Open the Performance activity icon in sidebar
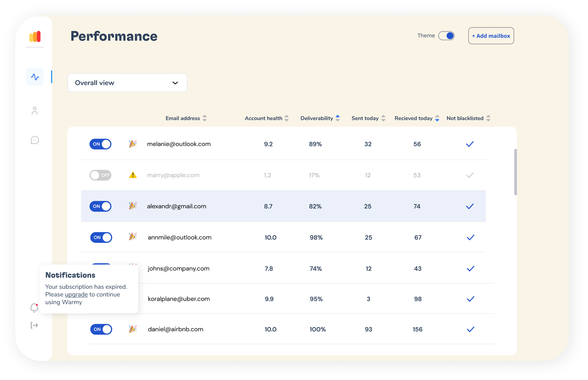588x380 pixels. (35, 77)
